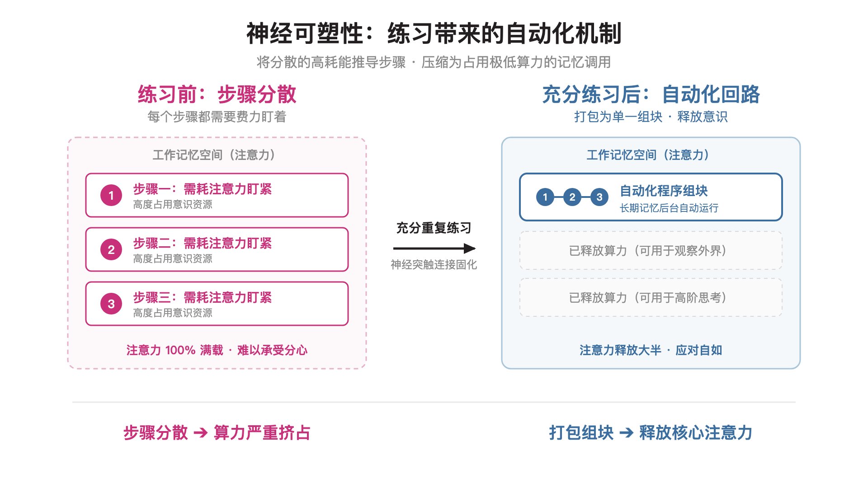The image size is (868, 488).
Task: Click 长期记忆后台自动运行 text
Action: click(x=669, y=208)
